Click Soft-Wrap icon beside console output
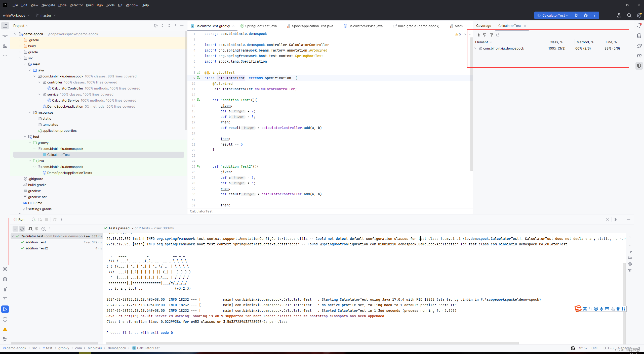 [630, 251]
